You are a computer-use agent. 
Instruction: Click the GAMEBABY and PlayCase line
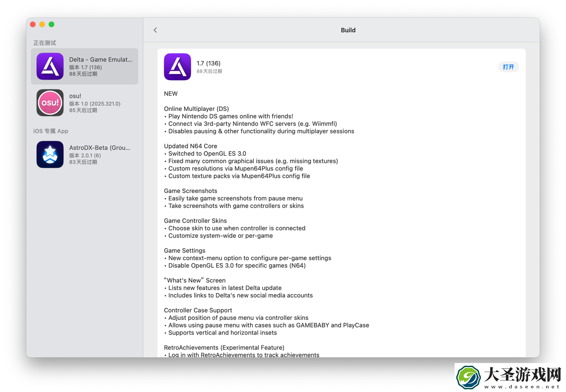pos(267,325)
